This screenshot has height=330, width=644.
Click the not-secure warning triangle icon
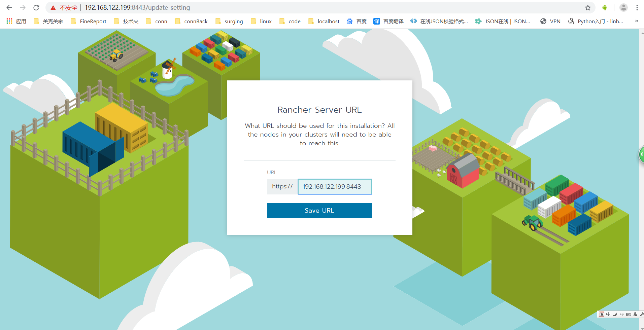pos(53,8)
